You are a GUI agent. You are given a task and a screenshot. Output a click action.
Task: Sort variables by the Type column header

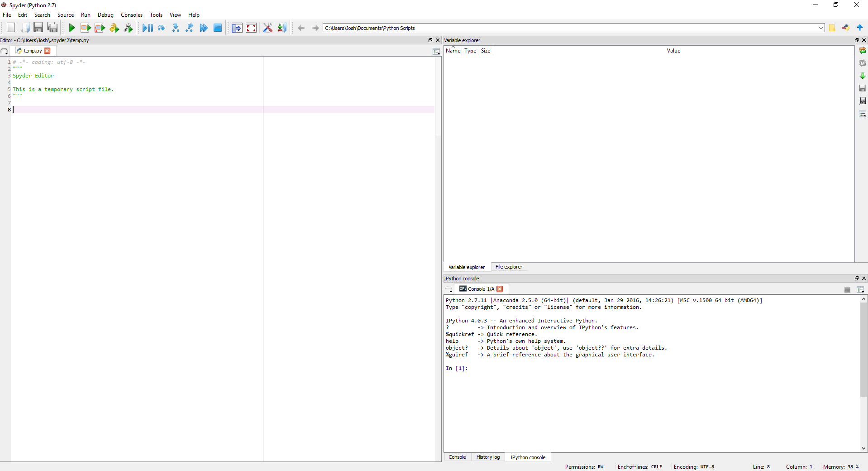[x=470, y=51]
